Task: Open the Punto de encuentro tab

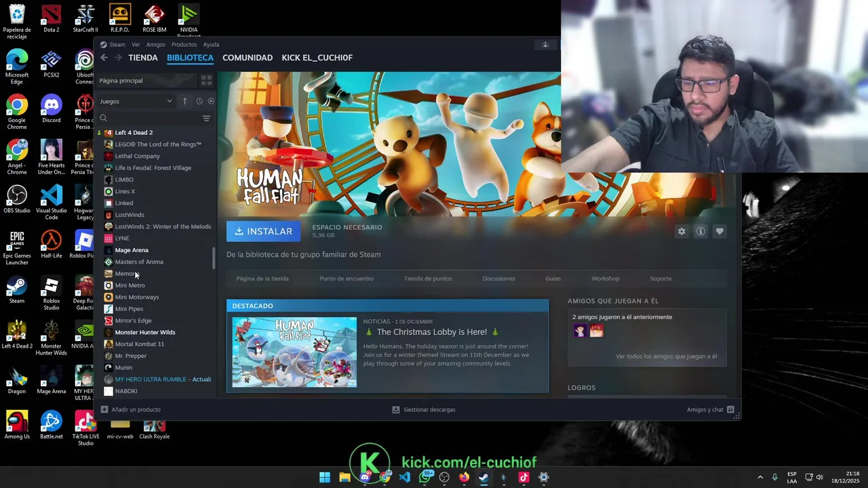Action: (346, 279)
